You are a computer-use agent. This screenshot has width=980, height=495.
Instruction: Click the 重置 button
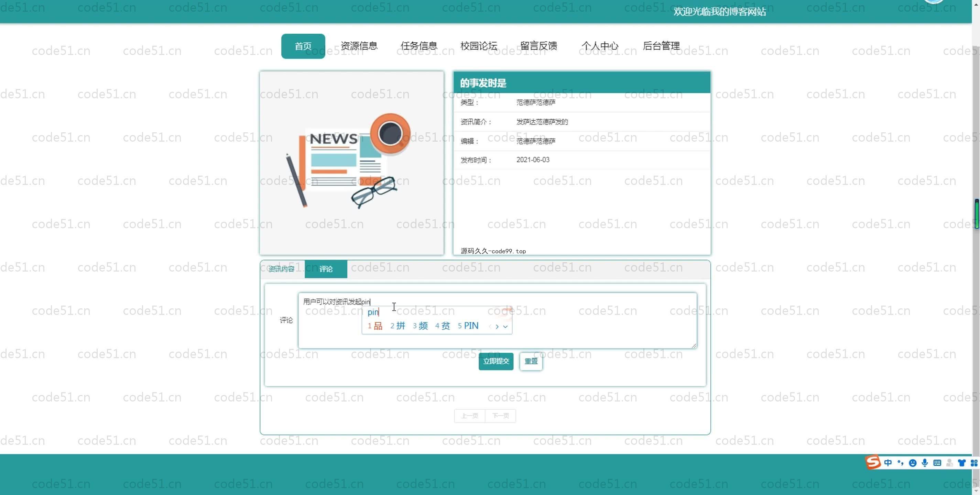tap(531, 361)
